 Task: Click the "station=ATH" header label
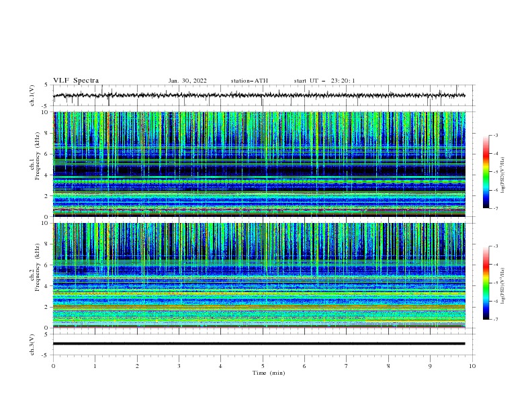(x=249, y=81)
